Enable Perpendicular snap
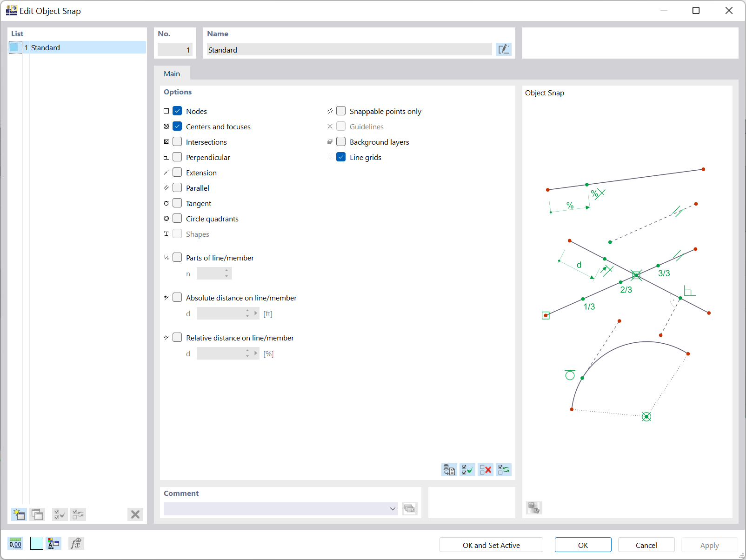746x560 pixels. tap(177, 157)
